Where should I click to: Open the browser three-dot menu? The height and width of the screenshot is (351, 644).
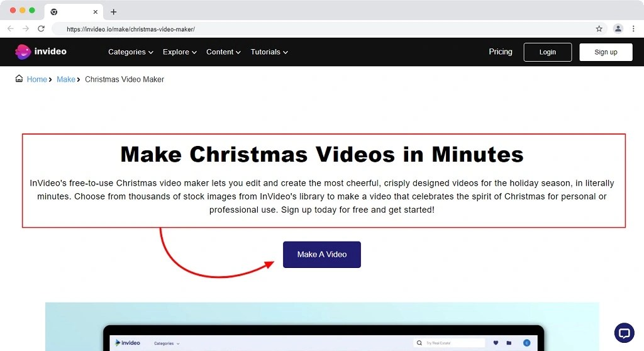click(633, 29)
